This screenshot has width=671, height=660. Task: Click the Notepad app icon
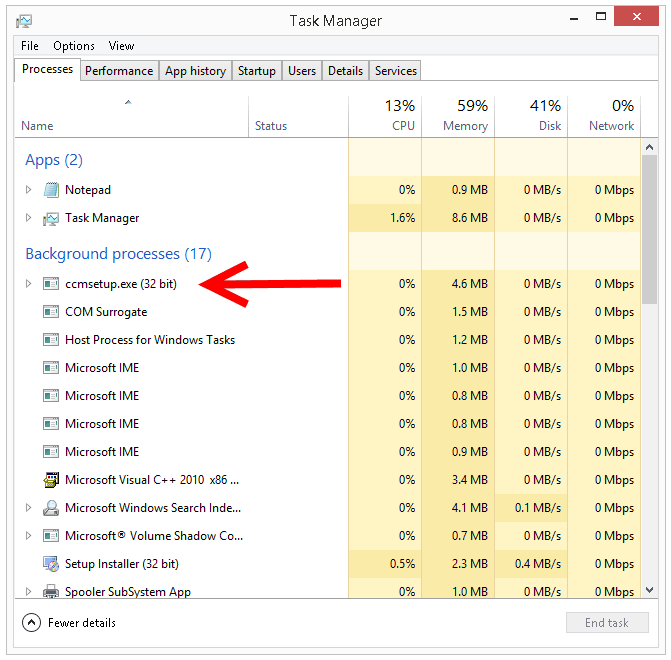51,190
